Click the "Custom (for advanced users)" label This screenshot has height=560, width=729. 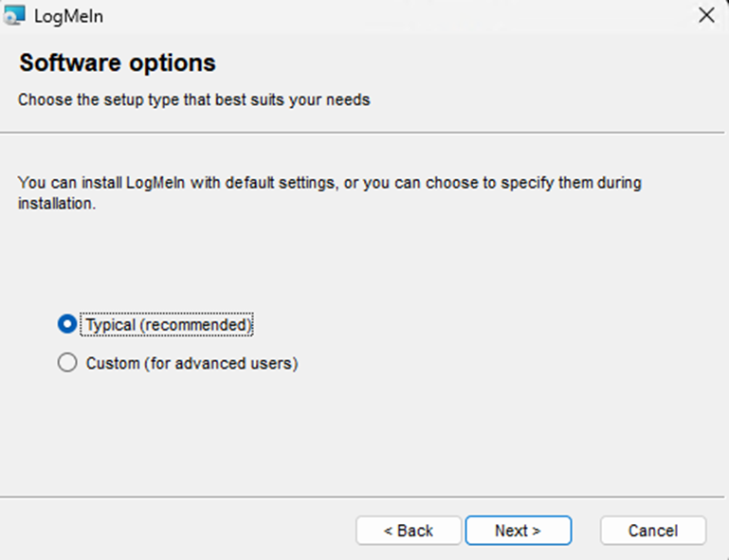click(x=191, y=363)
